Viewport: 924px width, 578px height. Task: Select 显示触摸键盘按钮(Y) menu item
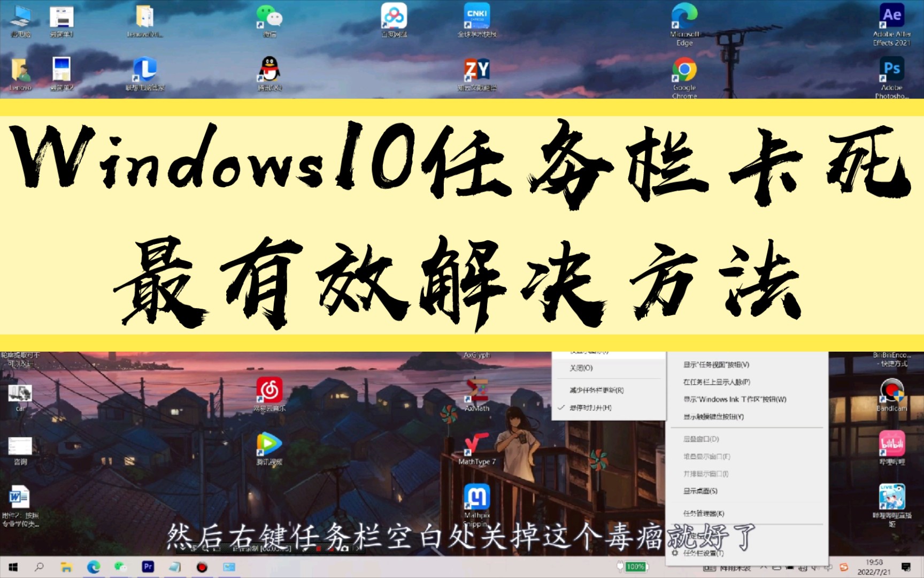[x=746, y=416]
